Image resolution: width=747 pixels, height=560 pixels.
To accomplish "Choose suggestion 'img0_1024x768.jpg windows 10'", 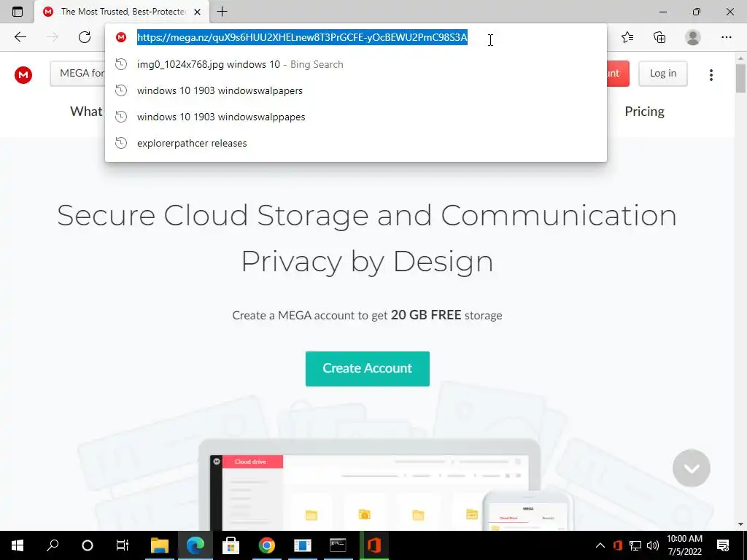I will (356, 64).
